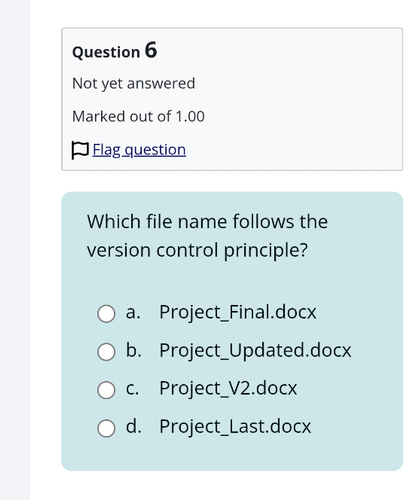Click the 'b.' option letter
This screenshot has width=416, height=500.
(134, 350)
